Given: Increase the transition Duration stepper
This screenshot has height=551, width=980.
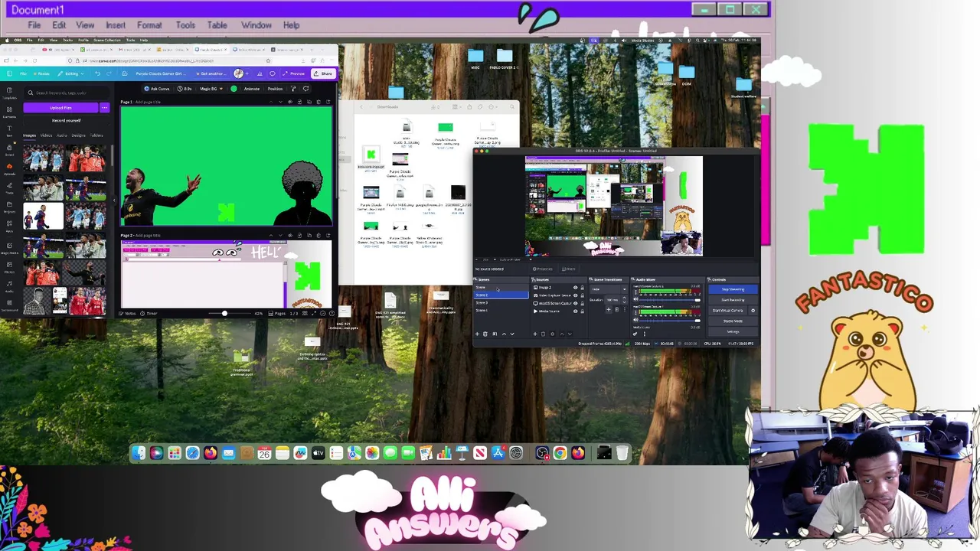Looking at the screenshot, I should point(625,298).
